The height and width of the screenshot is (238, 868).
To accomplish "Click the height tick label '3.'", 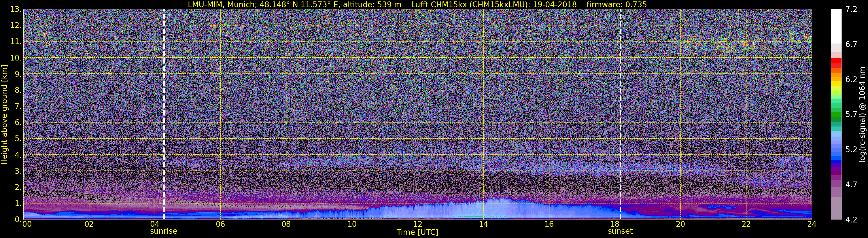I will [x=18, y=171].
